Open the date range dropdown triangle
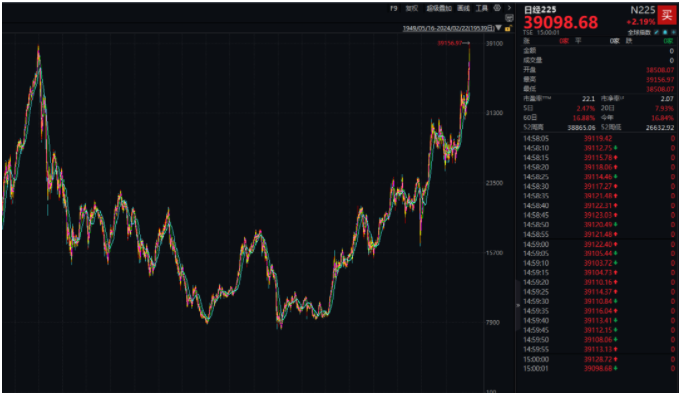 499,28
